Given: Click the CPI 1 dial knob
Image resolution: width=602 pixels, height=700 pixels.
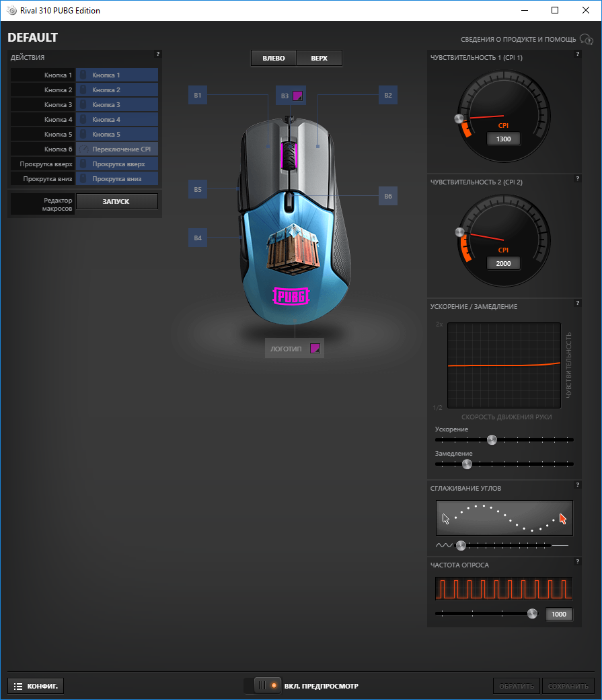Looking at the screenshot, I should pos(459,118).
